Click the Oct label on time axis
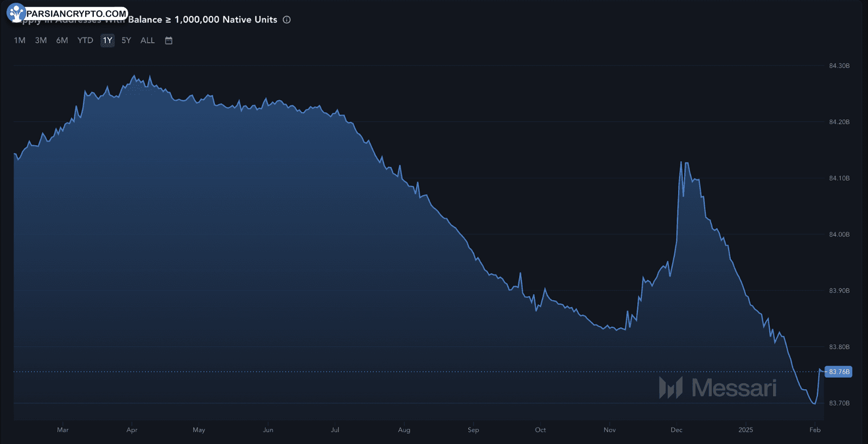 pos(540,430)
